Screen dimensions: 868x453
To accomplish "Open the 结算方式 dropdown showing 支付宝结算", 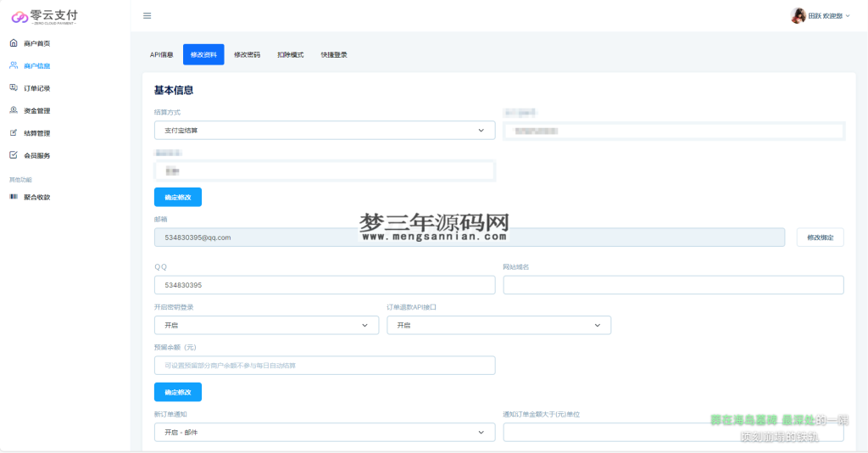I will pos(325,130).
